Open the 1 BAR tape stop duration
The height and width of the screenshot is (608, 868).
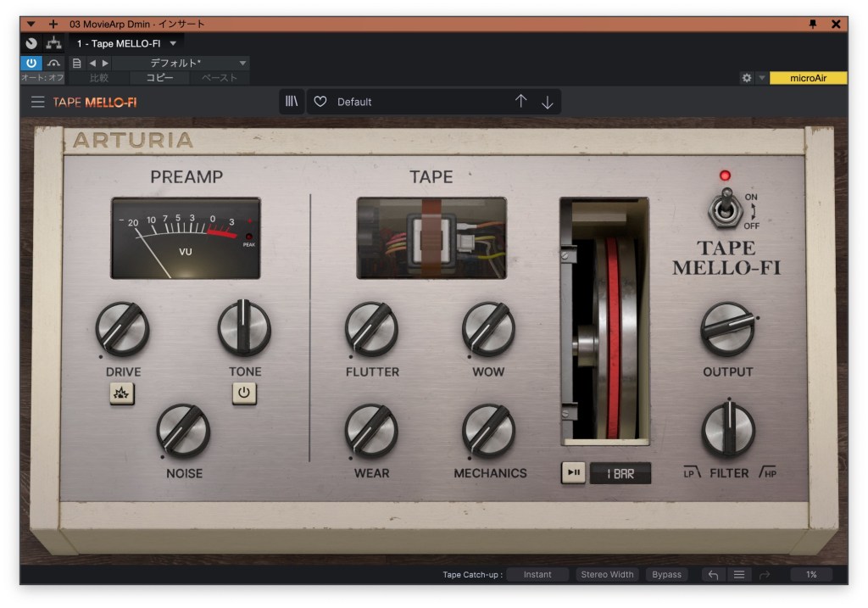[x=620, y=473]
